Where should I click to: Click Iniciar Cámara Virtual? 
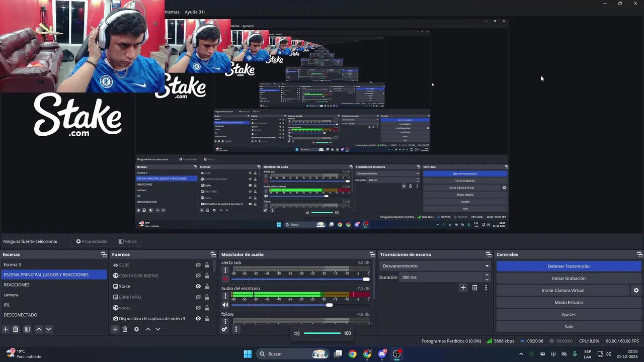[x=563, y=290]
